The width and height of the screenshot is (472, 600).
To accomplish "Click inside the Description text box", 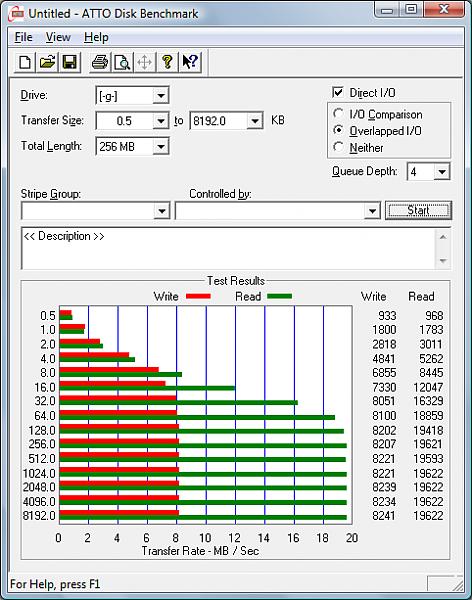I will point(229,249).
